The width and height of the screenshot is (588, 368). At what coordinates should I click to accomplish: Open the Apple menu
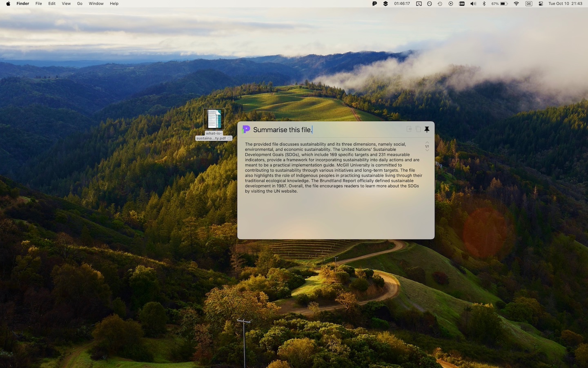(8, 4)
